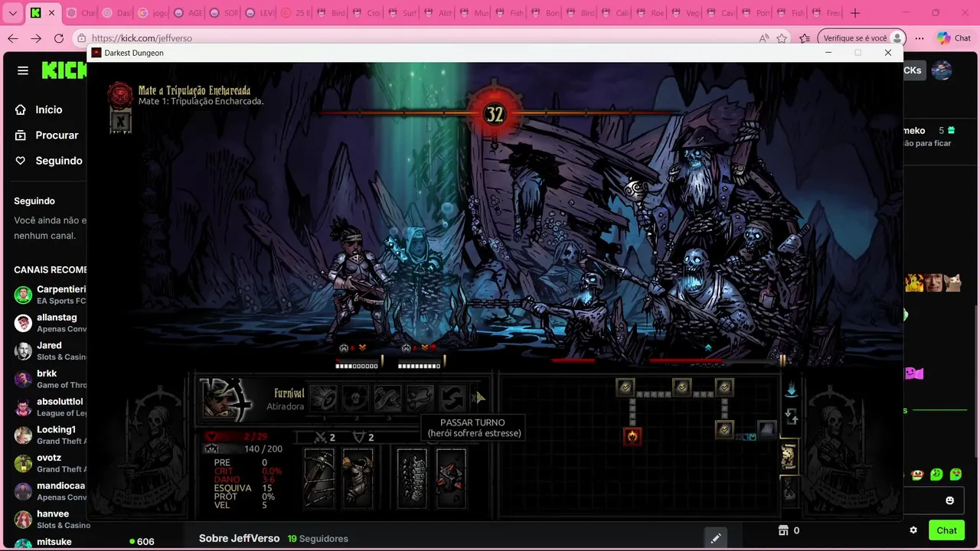The width and height of the screenshot is (980, 551).
Task: Open a new browser tab
Action: point(855,13)
